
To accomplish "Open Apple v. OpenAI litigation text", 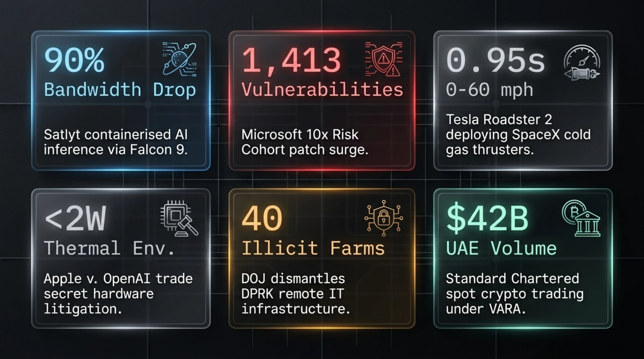I will tap(118, 294).
